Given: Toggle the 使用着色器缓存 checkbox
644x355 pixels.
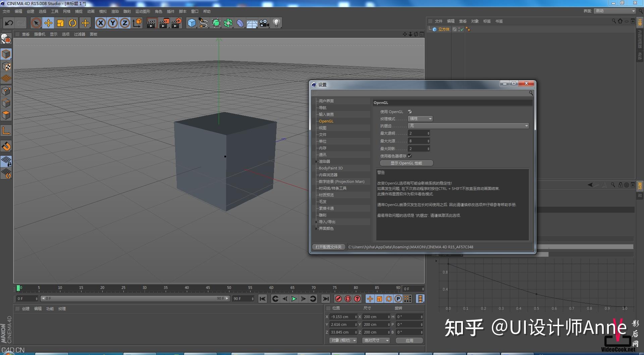Looking at the screenshot, I should 410,156.
